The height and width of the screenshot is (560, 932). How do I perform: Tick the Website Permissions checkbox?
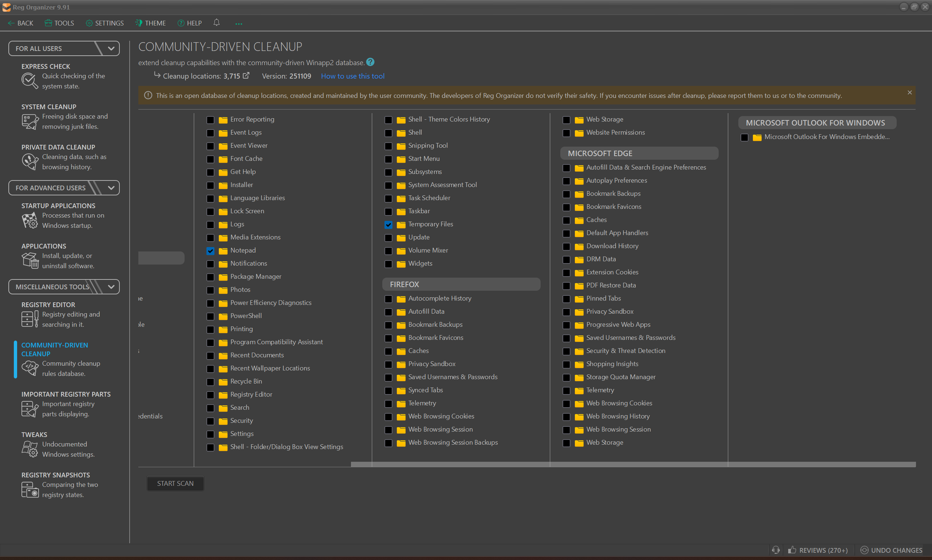[566, 133]
